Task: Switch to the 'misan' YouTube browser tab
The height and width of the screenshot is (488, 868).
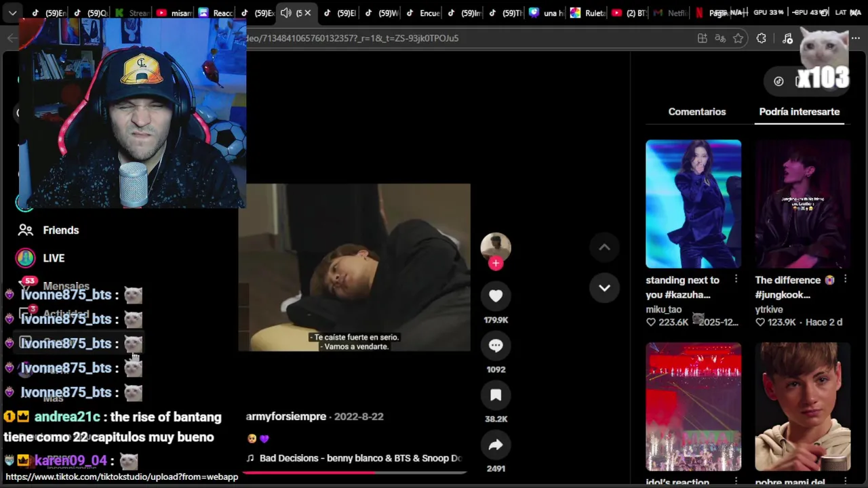Action: click(x=175, y=13)
